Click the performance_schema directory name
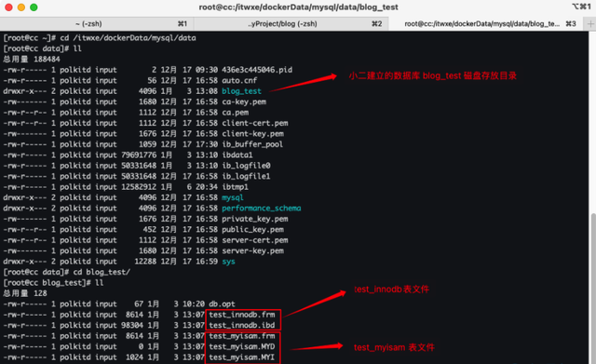The width and height of the screenshot is (596, 364). click(x=261, y=209)
